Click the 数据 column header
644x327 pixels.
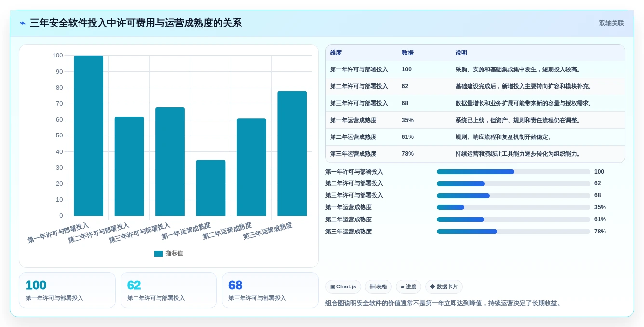(x=408, y=53)
